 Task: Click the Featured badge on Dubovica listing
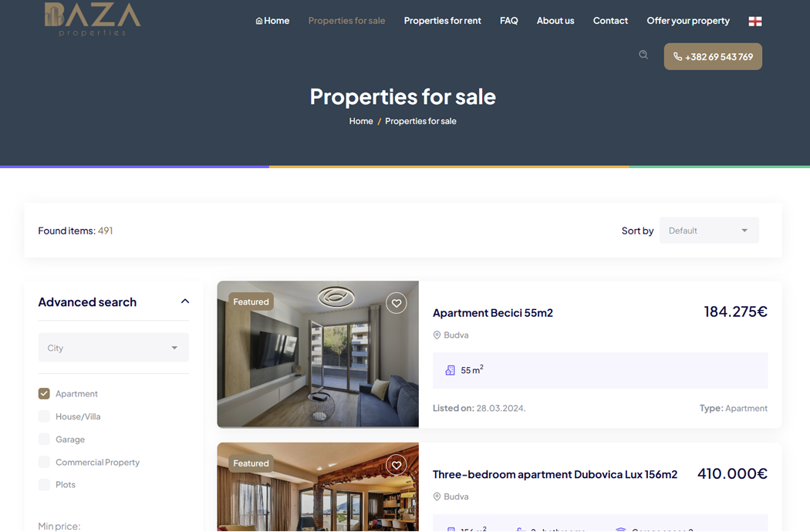251,463
